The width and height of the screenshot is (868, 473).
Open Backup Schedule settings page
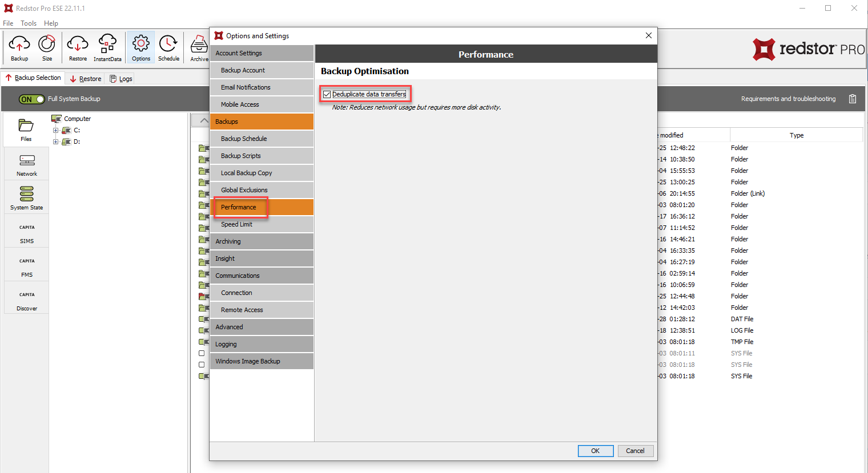(262, 139)
